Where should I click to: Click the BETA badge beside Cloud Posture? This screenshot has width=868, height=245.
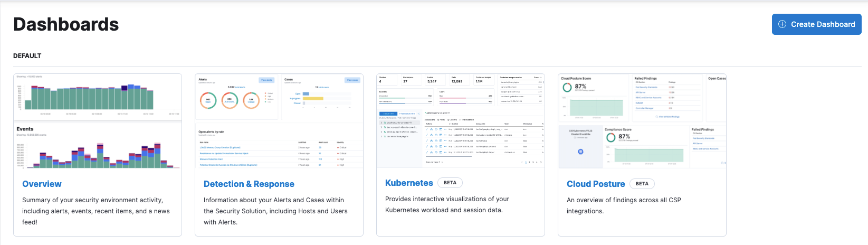pos(642,184)
